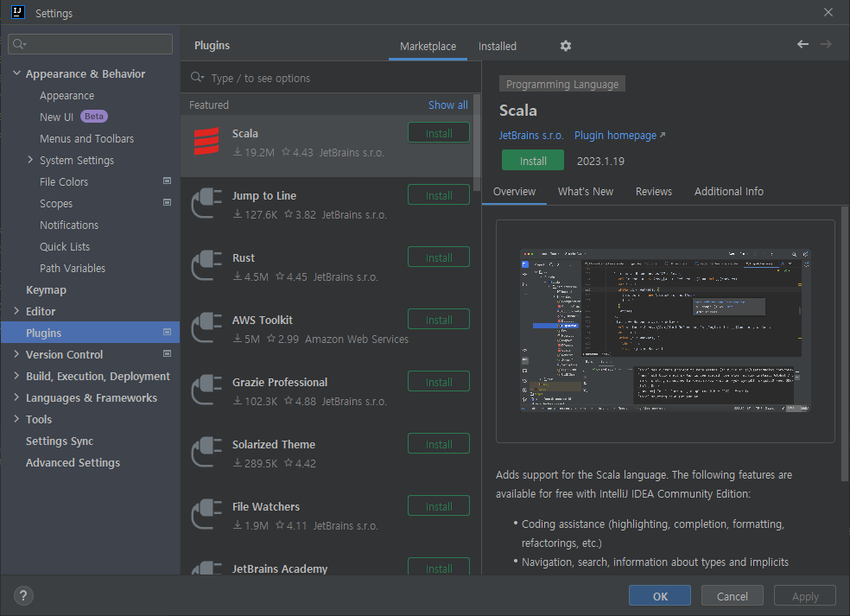Focus the plugin marketplace search field

(331, 78)
